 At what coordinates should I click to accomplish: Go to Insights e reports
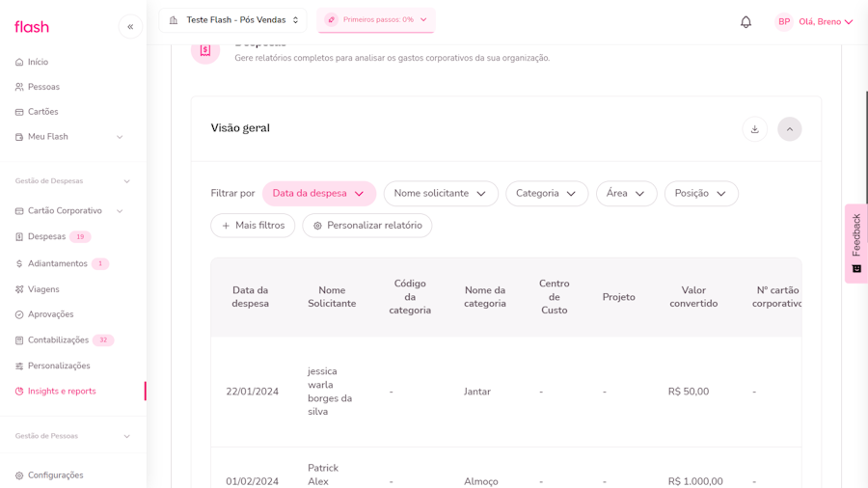(x=62, y=392)
